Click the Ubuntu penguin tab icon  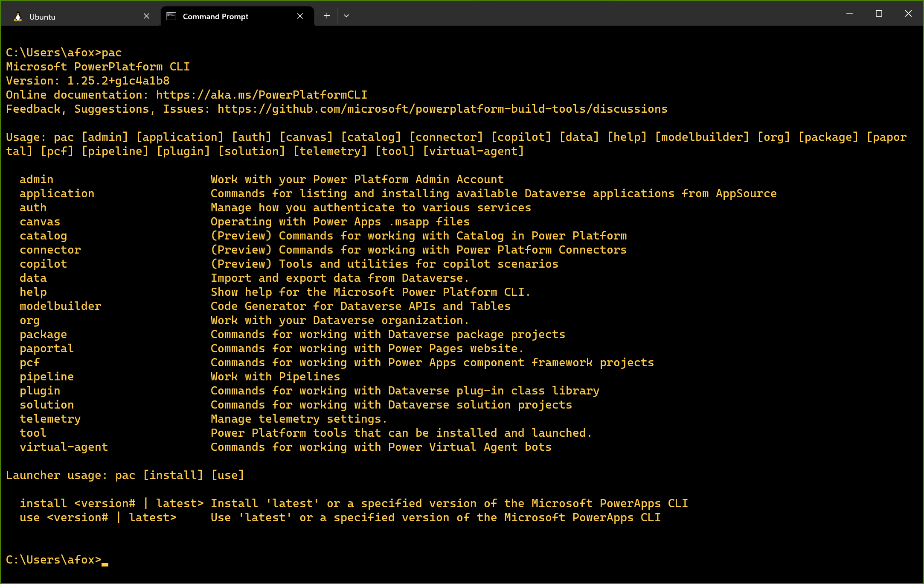tap(17, 17)
